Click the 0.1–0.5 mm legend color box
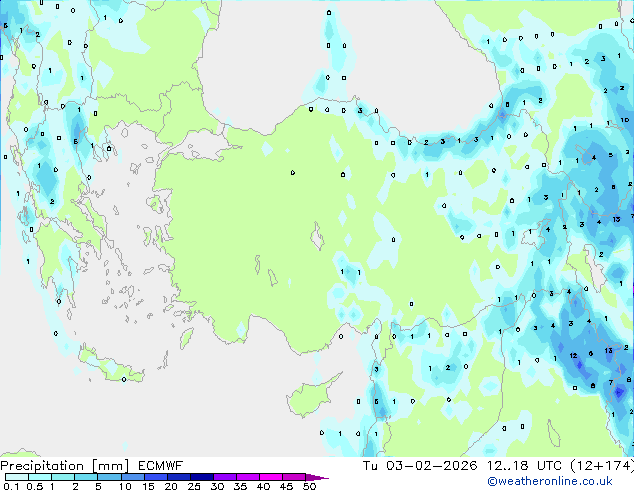 coord(17,477)
